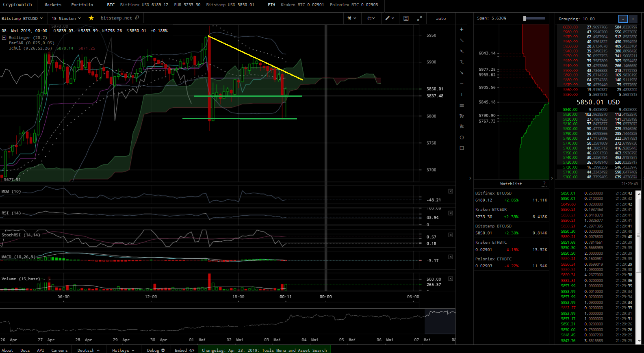This screenshot has width=644, height=353.
Task: Select the ray line drawing tool
Action: pos(462,51)
